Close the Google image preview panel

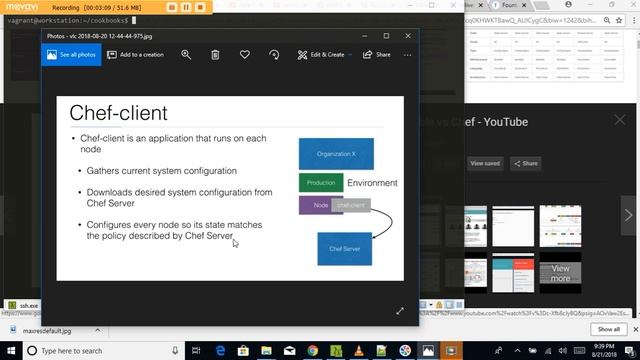[620, 120]
